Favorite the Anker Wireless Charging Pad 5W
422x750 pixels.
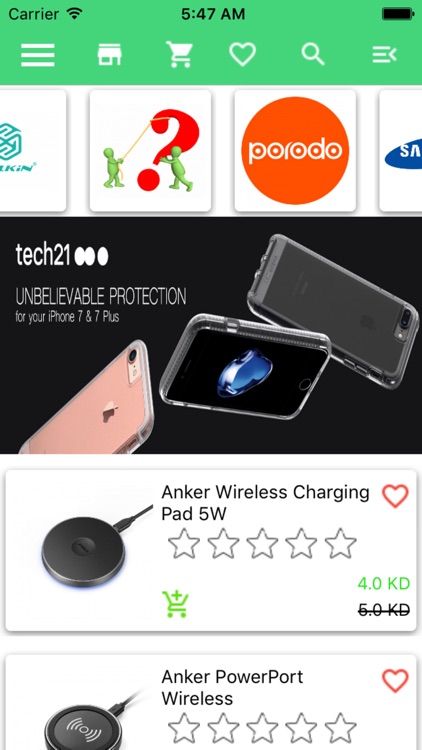coord(395,496)
